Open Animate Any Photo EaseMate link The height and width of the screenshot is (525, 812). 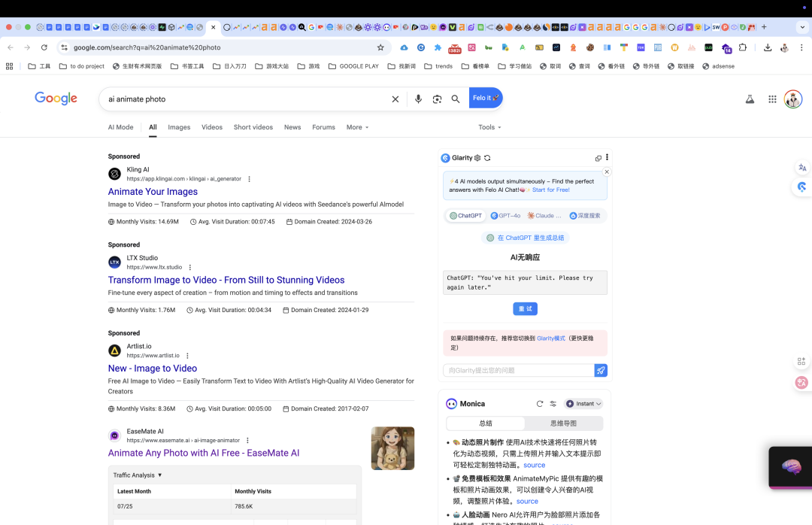[x=204, y=453]
